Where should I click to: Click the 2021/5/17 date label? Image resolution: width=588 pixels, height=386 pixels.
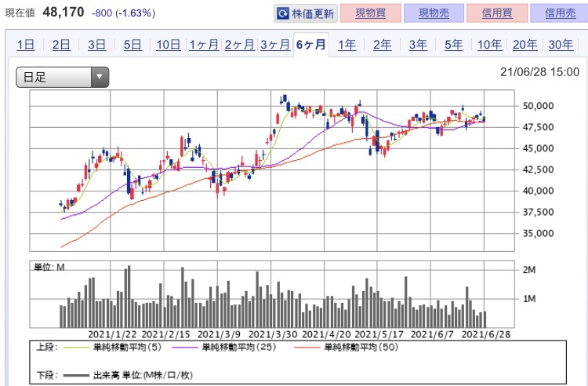pyautogui.click(x=379, y=334)
